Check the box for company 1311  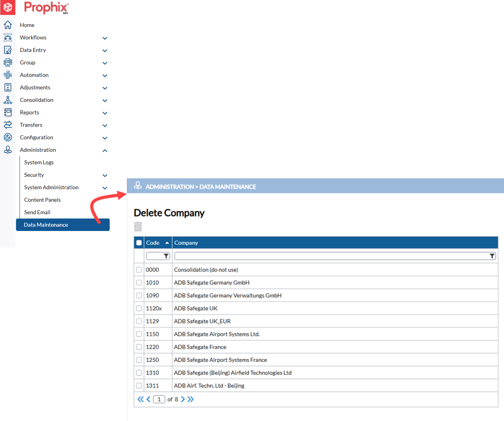139,385
